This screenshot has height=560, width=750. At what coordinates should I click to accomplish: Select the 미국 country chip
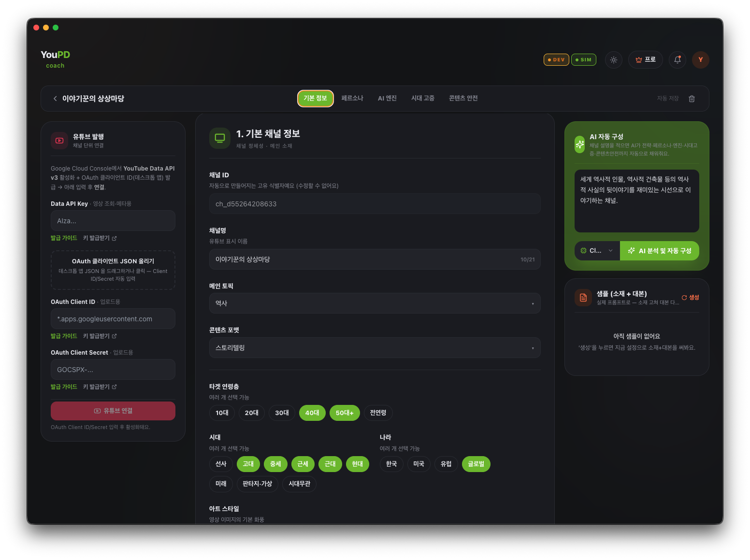point(418,464)
